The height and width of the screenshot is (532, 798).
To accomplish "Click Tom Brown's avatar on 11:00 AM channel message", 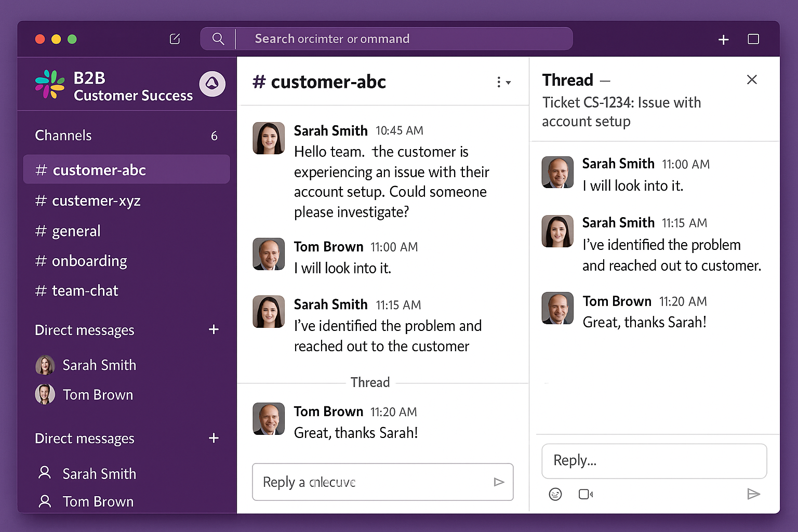I will [269, 254].
